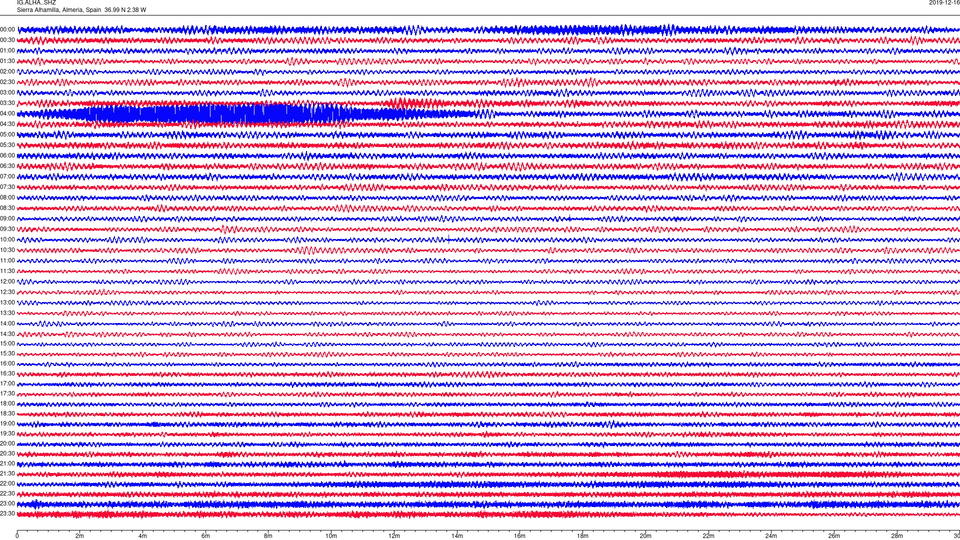960x540 pixels.
Task: Select the 18m minute-axis label
Action: (582, 536)
